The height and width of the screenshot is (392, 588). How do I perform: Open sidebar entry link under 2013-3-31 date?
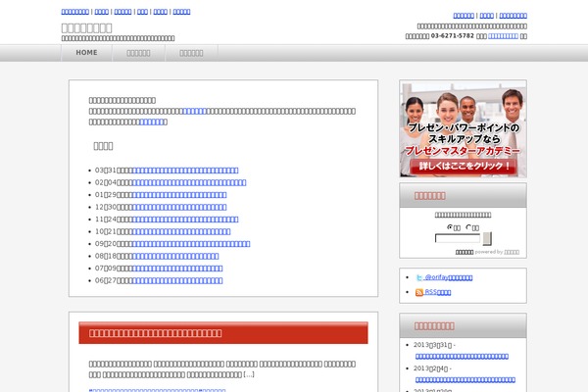pyautogui.click(x=462, y=357)
